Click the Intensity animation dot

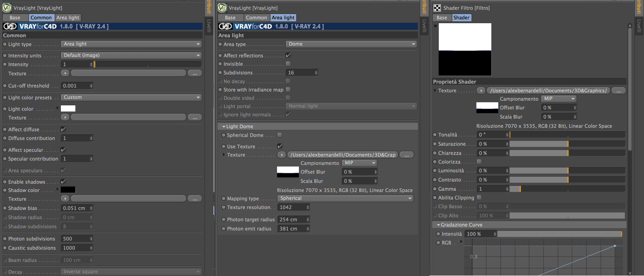[5, 64]
